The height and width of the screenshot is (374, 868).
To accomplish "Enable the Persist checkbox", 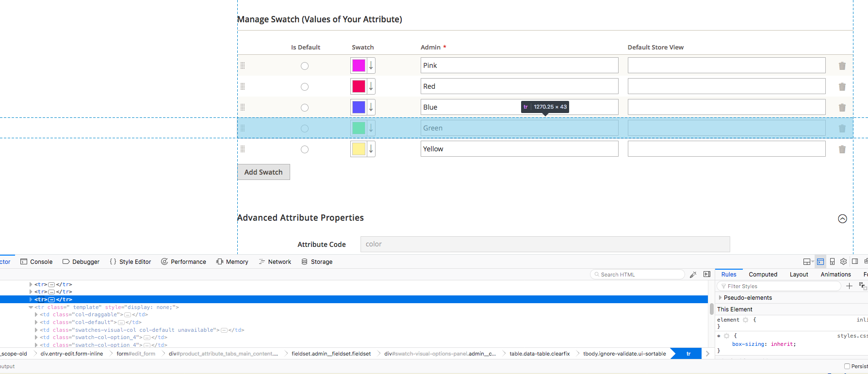I will [x=847, y=366].
